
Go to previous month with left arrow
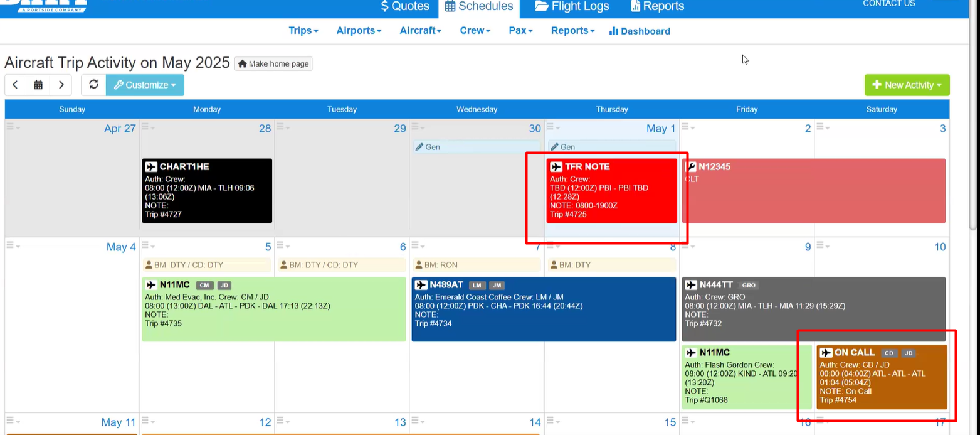coord(15,85)
